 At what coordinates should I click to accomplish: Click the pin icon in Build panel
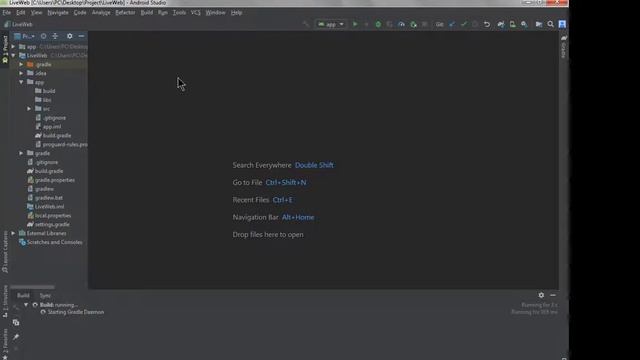tap(16, 337)
